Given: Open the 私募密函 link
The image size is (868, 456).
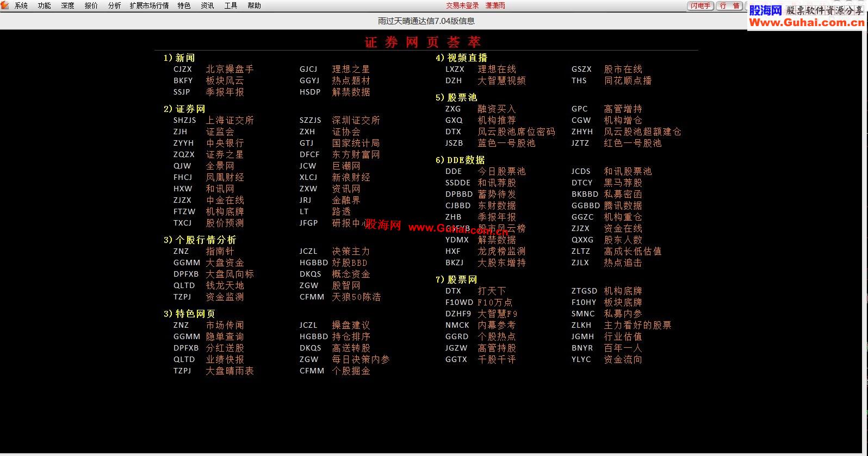Looking at the screenshot, I should [x=623, y=194].
